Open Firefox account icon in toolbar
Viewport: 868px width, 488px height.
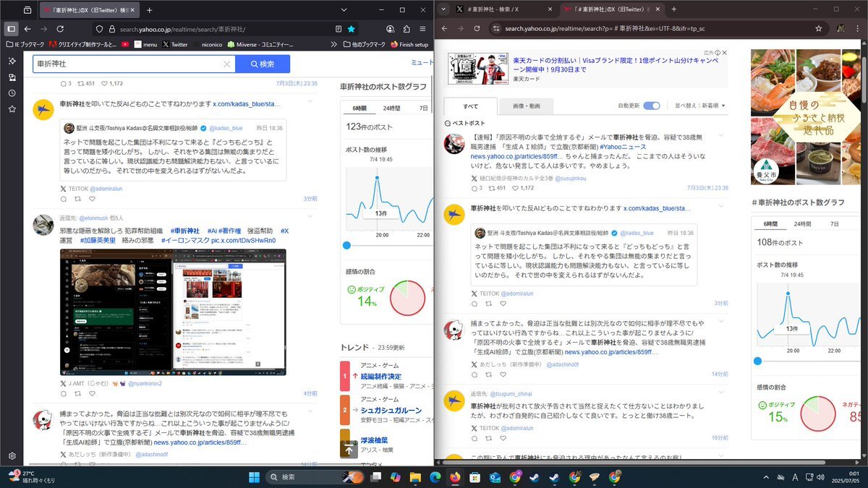coord(390,29)
